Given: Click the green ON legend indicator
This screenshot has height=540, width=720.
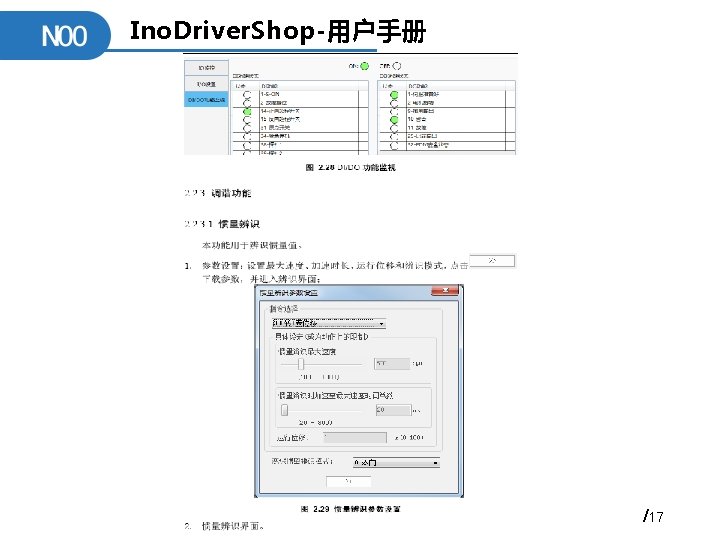Looking at the screenshot, I should pyautogui.click(x=365, y=66).
